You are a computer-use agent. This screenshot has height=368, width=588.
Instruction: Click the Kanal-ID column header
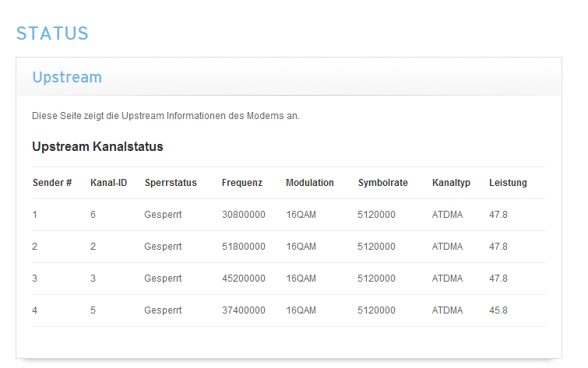(109, 183)
